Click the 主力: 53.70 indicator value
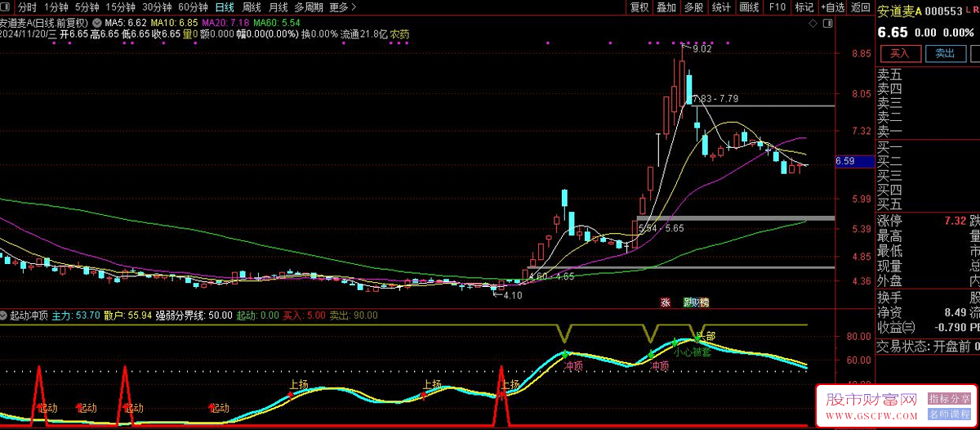This screenshot has width=980, height=430. point(76,315)
